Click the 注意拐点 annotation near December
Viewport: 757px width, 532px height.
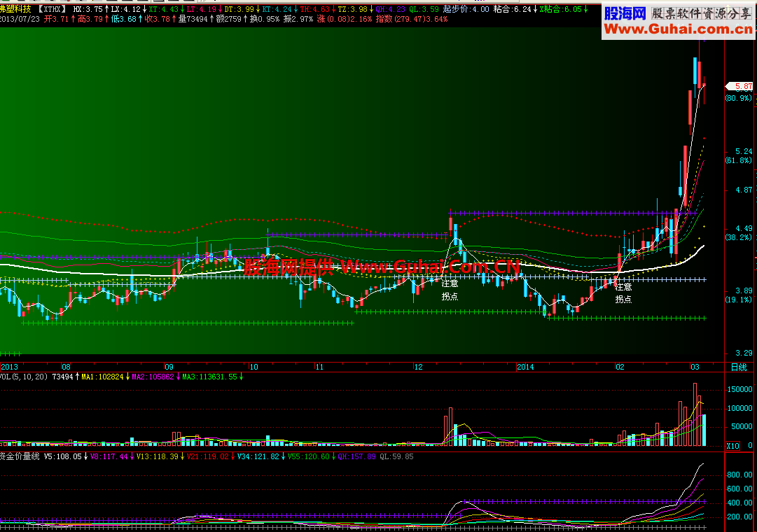[x=450, y=290]
